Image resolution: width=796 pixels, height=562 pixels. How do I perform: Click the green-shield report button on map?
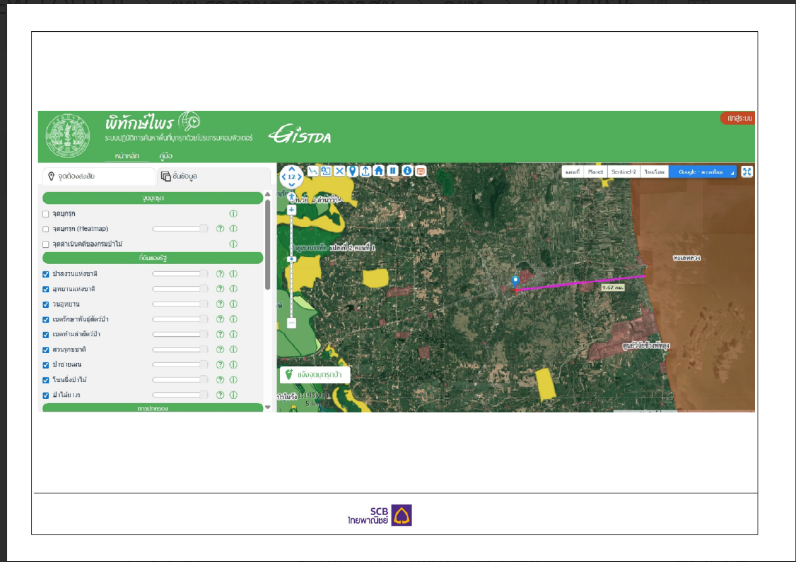[x=315, y=375]
